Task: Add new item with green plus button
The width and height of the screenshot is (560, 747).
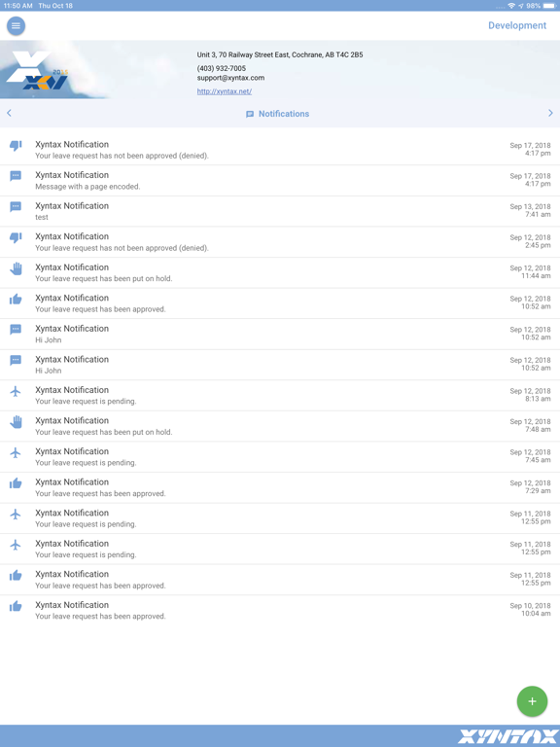Action: click(532, 701)
